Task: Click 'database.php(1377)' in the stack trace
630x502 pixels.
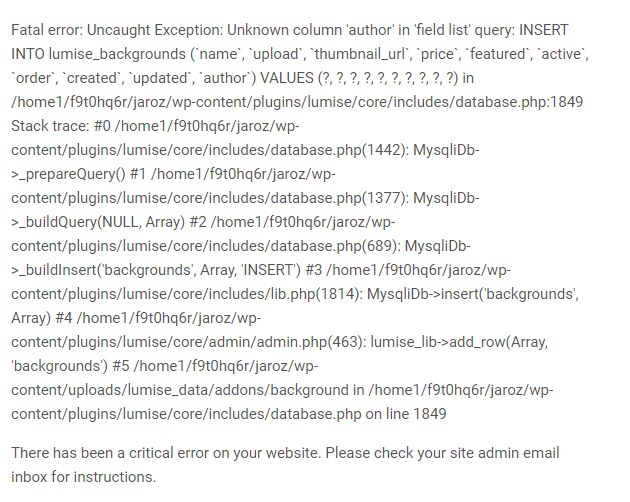Action: tap(339, 198)
